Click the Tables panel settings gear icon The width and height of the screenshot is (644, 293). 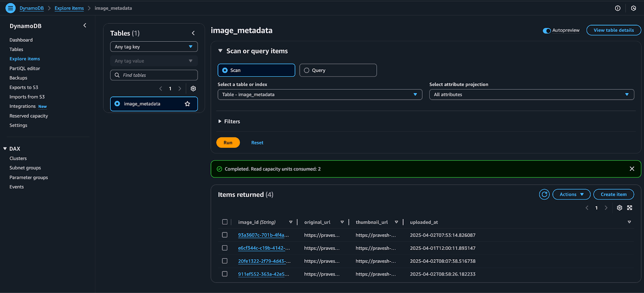click(193, 89)
